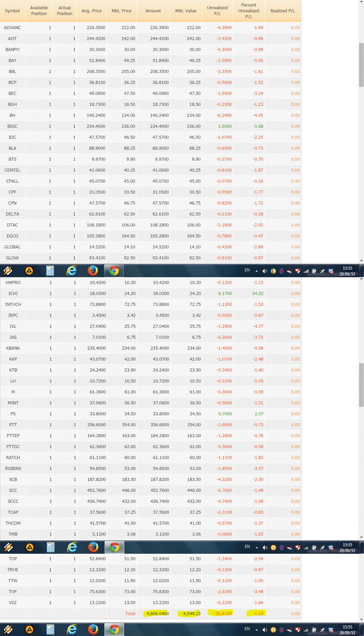Open Winamp in the taskbar below the TMB row
The image size is (364, 636).
coord(8,548)
